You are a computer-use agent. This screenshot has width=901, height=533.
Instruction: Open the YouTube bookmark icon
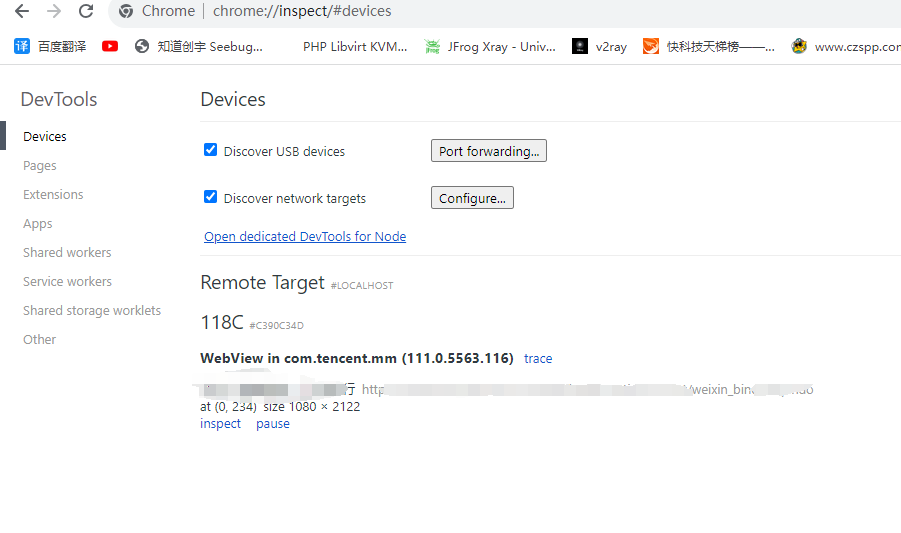[x=110, y=46]
